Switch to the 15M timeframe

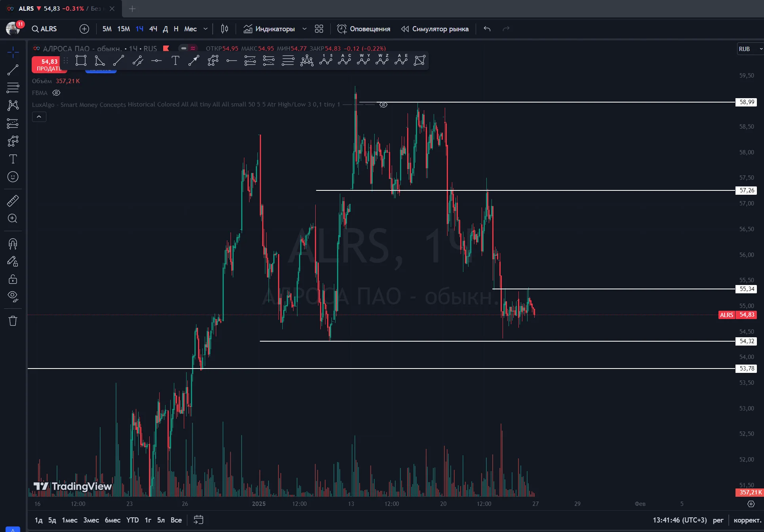(x=124, y=29)
